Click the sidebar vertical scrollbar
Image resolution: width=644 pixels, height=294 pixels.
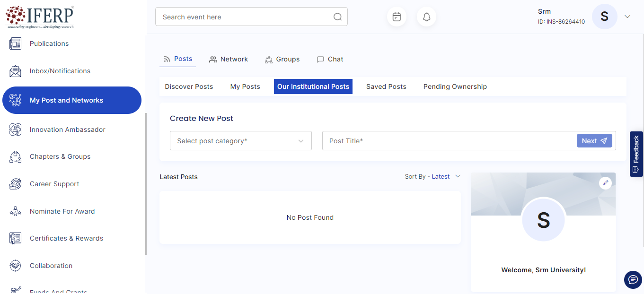(146, 184)
